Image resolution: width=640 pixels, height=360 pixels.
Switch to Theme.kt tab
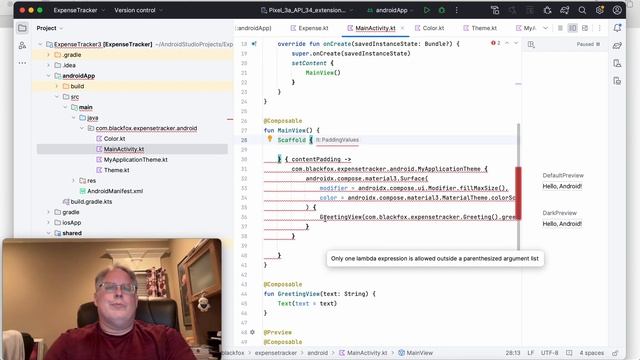tap(480, 28)
